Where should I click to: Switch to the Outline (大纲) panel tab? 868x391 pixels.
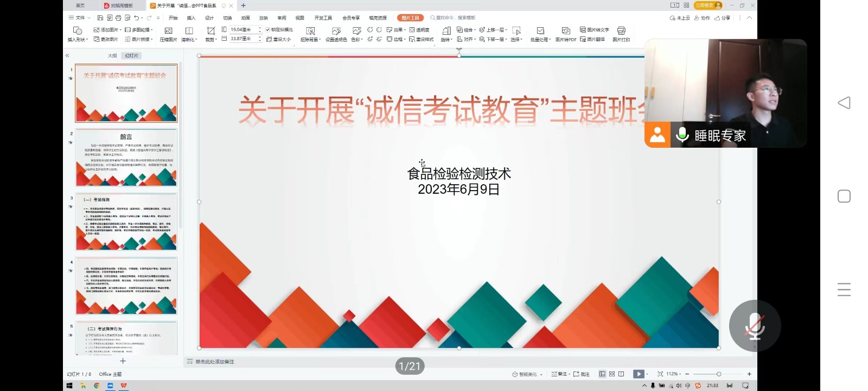click(x=112, y=55)
